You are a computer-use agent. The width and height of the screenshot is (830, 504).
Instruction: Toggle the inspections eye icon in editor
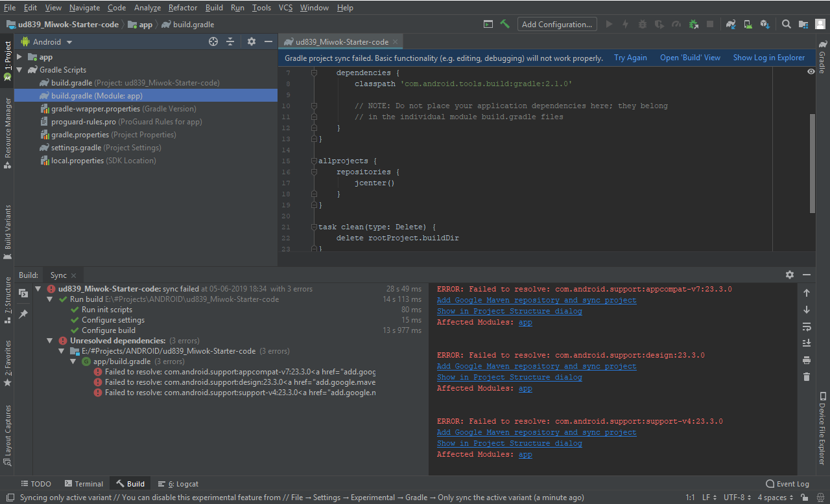click(811, 71)
